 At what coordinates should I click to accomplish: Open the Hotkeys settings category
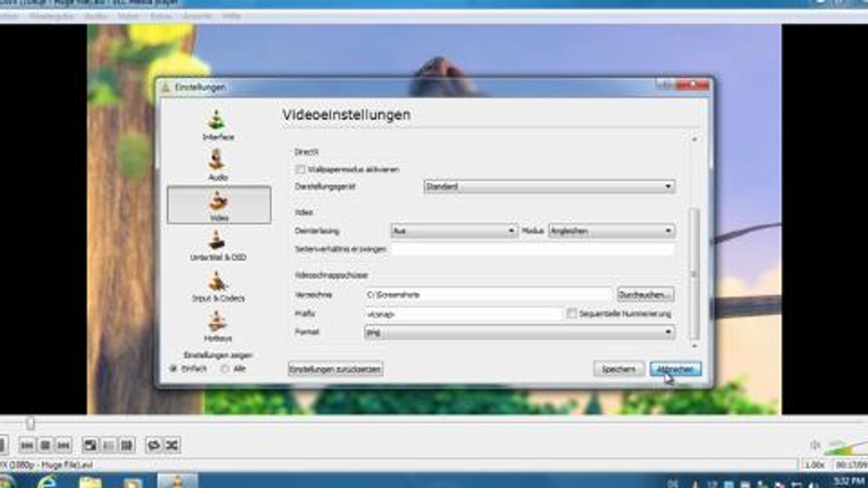coord(218,326)
